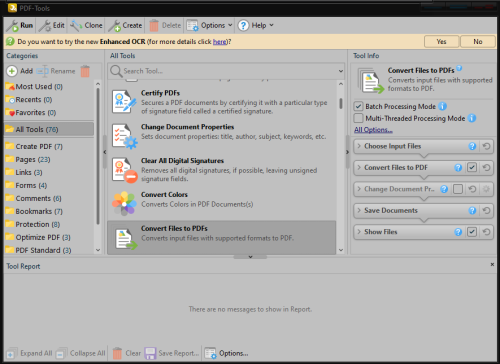
Task: Expand the Show Files step
Action: click(359, 232)
